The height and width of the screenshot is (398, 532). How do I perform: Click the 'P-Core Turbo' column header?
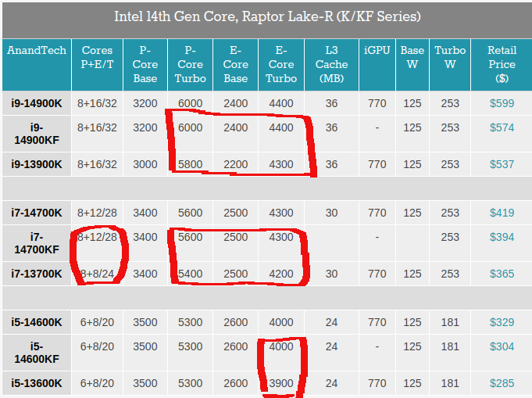pos(191,65)
